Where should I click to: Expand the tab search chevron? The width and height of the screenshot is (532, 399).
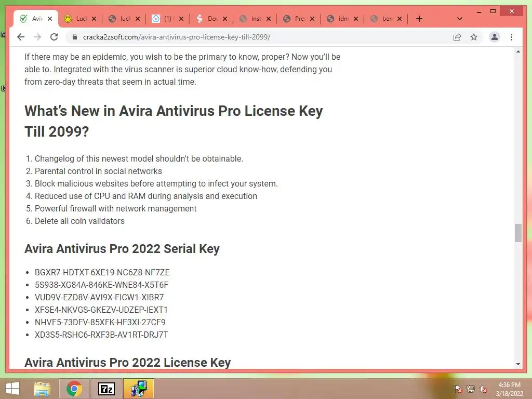459,19
